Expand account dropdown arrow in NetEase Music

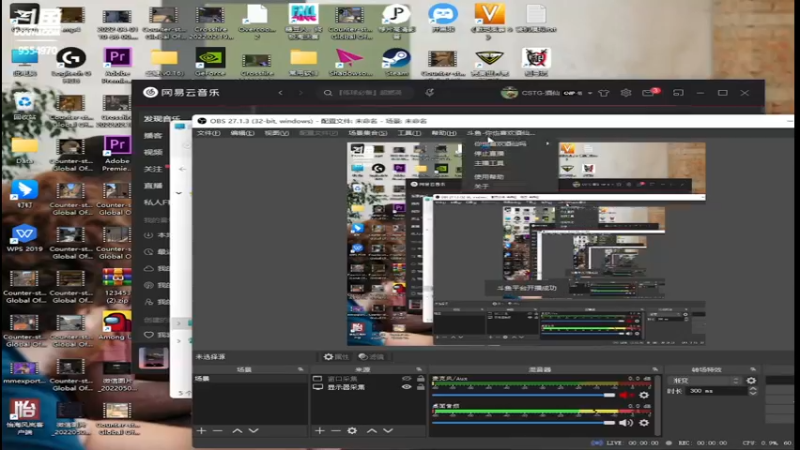589,93
